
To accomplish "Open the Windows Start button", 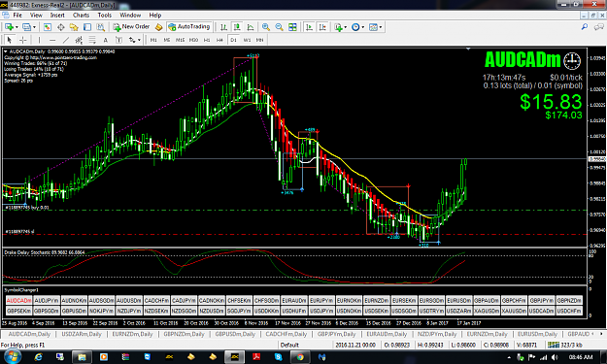I will (x=12, y=356).
